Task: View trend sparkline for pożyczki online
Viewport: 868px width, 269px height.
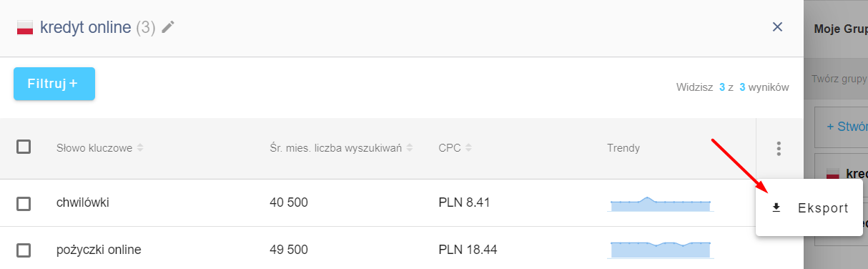Action: [x=661, y=248]
